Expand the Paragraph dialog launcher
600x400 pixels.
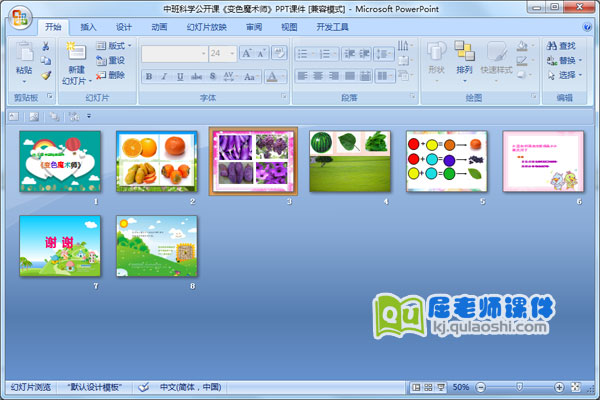[412, 96]
